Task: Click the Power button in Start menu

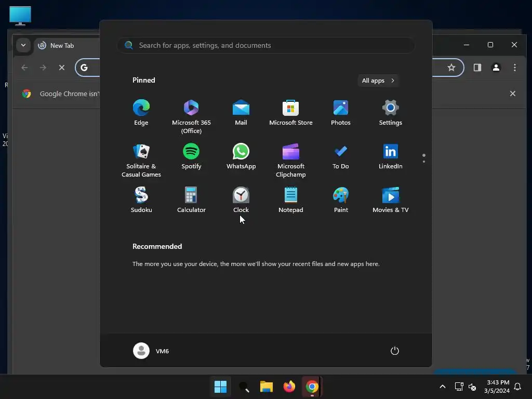Action: 395,351
